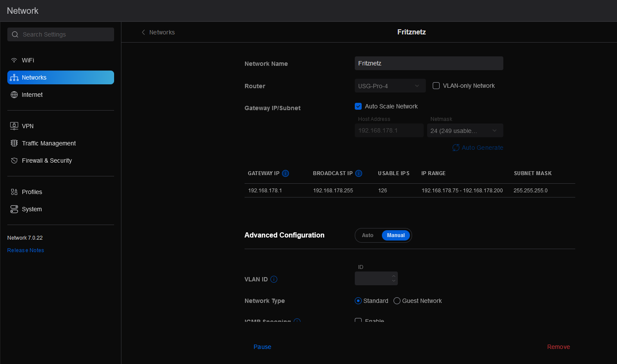Click the System toggles icon
Viewport: 617px width, 364px height.
pos(14,209)
